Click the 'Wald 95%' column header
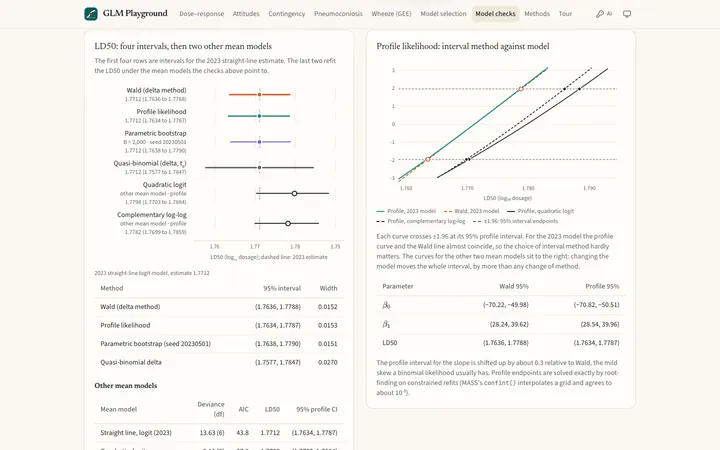 (514, 286)
